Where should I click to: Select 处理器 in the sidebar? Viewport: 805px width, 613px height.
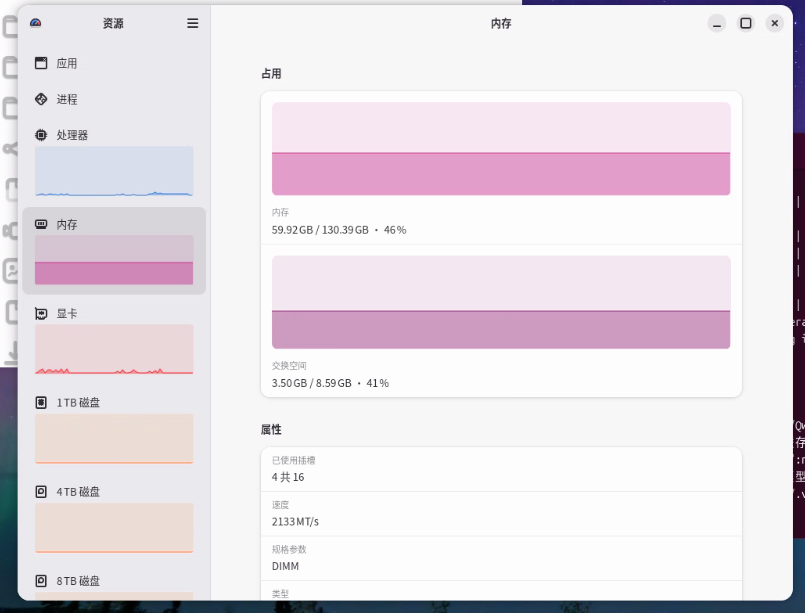point(114,161)
